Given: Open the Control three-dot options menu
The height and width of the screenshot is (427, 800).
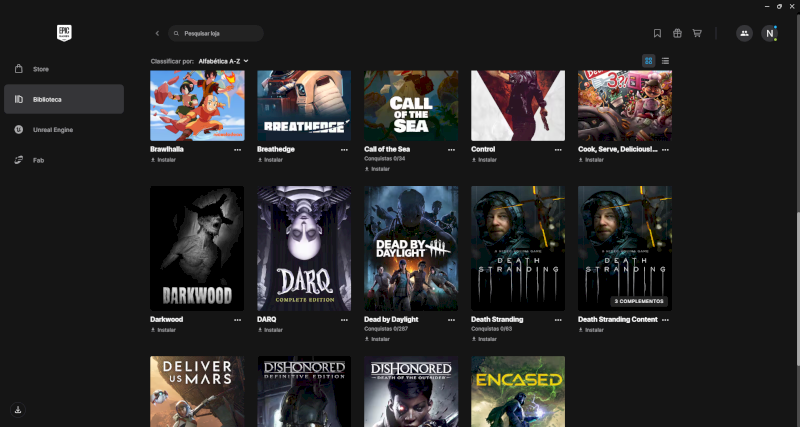Looking at the screenshot, I should (558, 149).
